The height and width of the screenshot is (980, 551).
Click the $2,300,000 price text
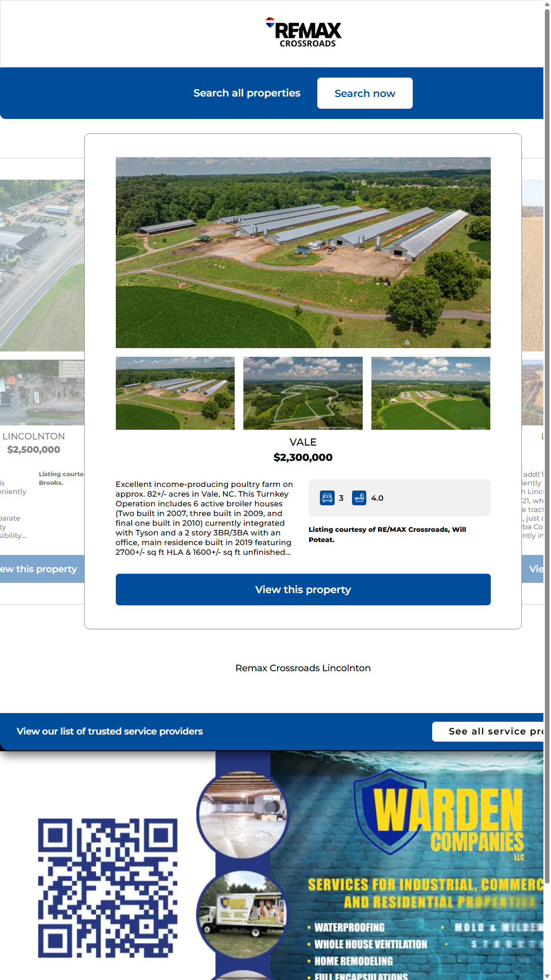(303, 457)
